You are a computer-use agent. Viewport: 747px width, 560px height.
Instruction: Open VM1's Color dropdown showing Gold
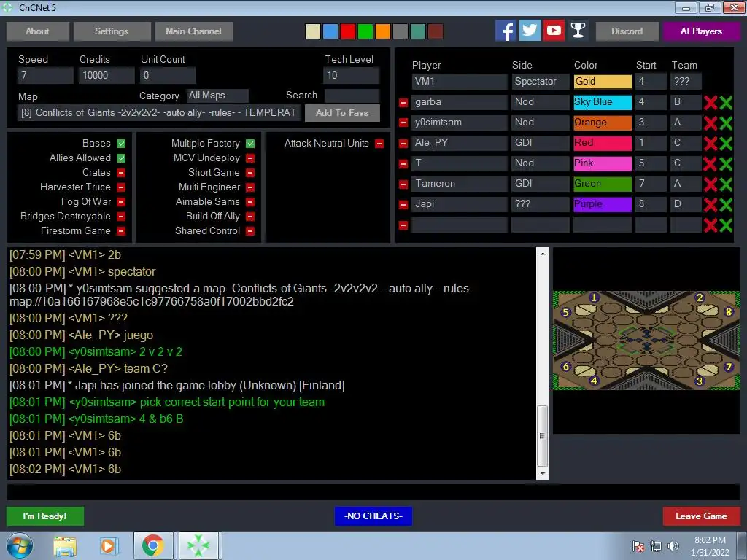tap(603, 82)
